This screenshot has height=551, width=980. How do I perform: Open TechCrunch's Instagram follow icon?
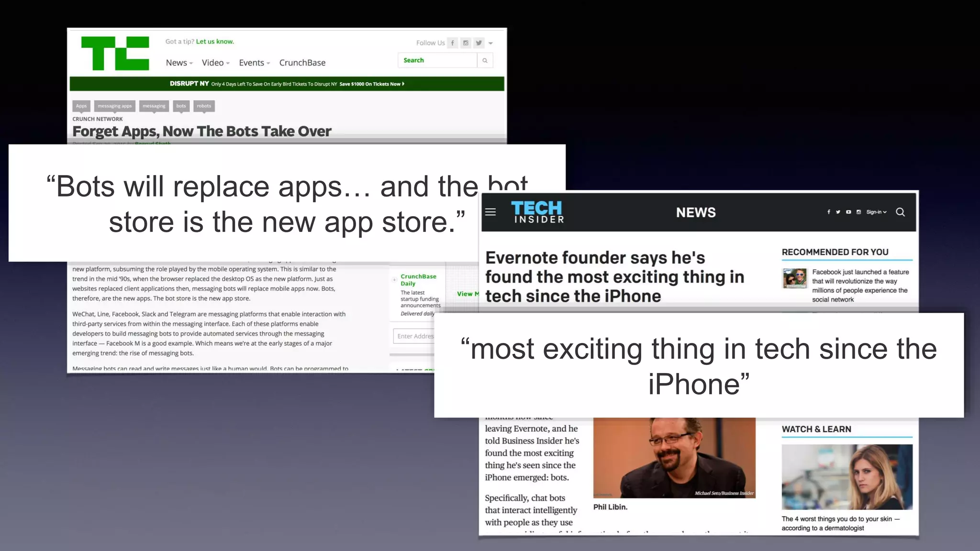[x=466, y=43]
